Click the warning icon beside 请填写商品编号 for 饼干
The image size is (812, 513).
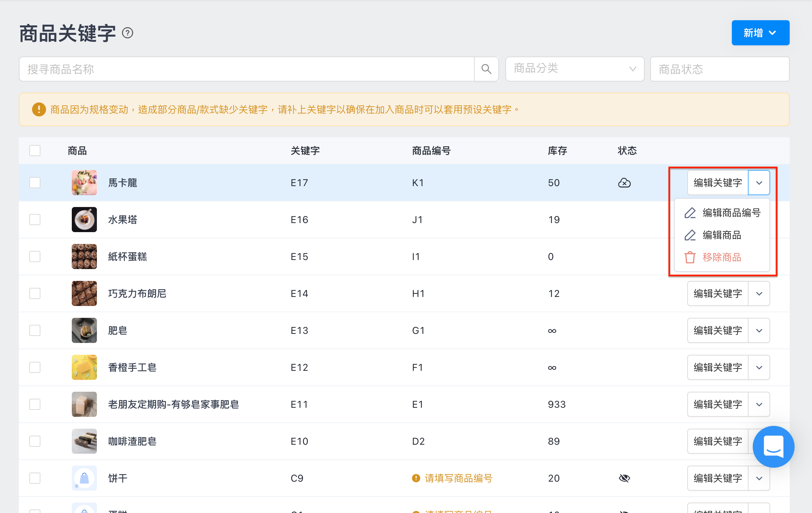[x=416, y=478]
